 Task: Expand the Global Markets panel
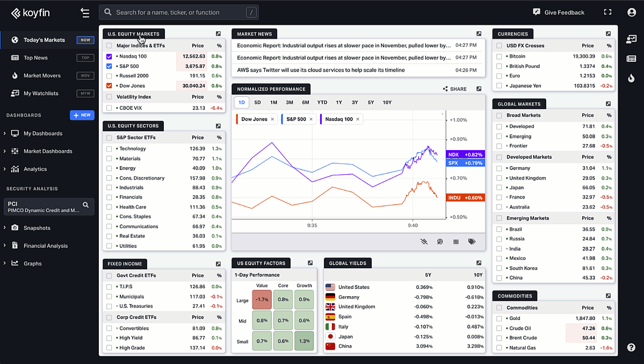point(608,104)
